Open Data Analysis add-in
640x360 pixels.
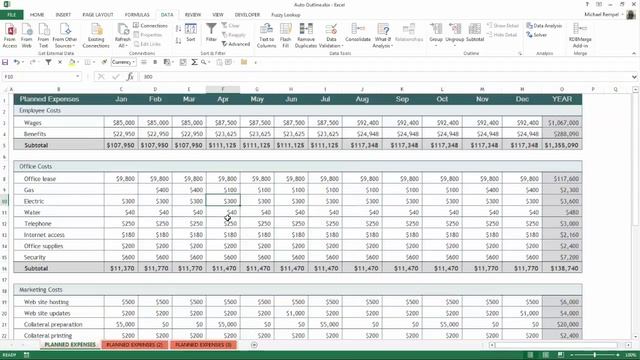coord(544,26)
